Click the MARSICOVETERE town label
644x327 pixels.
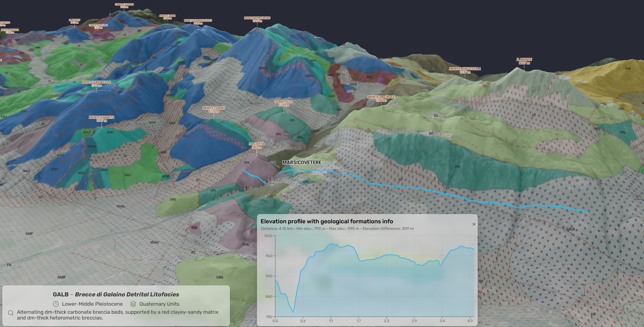302,162
